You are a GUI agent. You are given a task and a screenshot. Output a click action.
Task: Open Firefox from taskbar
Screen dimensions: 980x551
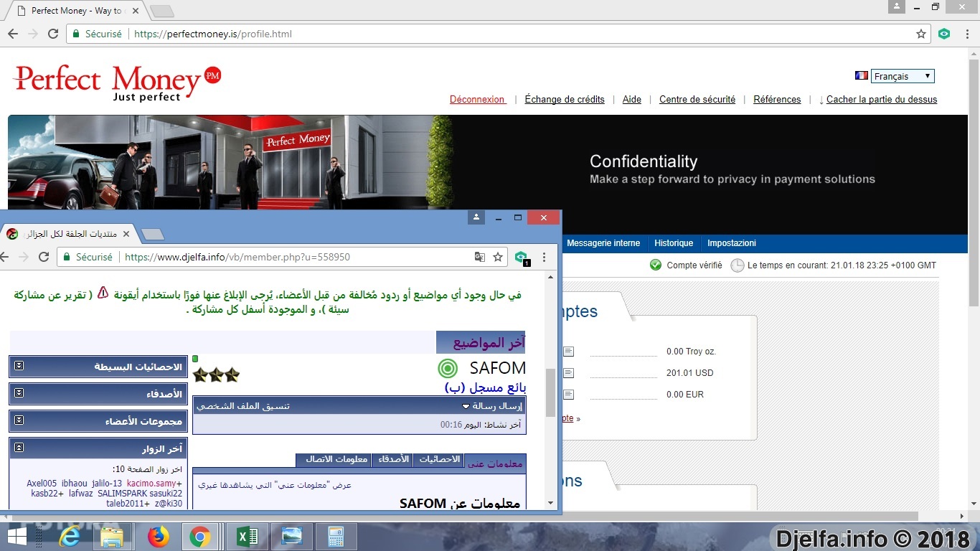click(157, 537)
